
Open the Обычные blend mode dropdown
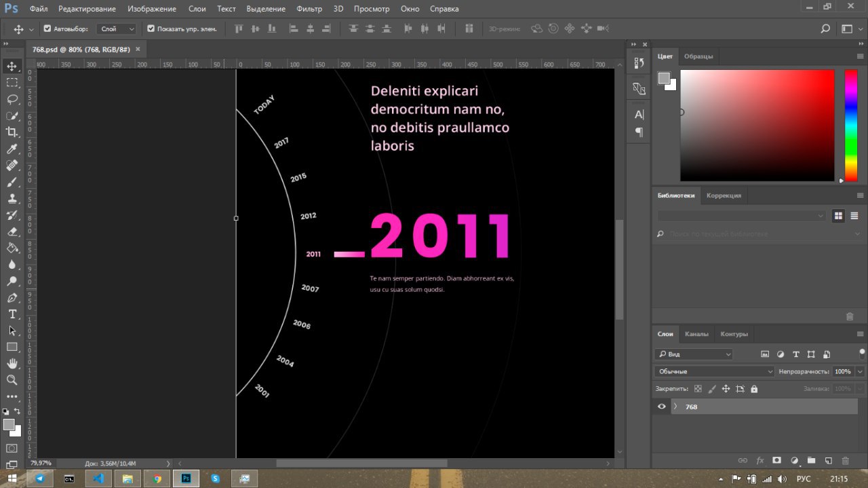coord(714,371)
